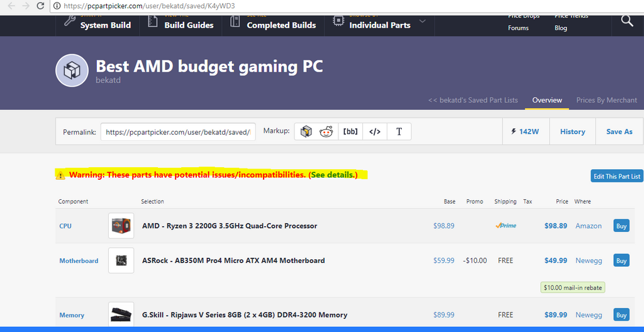The image size is (644, 332).
Task: Click the build avatar cube icon
Action: [x=72, y=70]
